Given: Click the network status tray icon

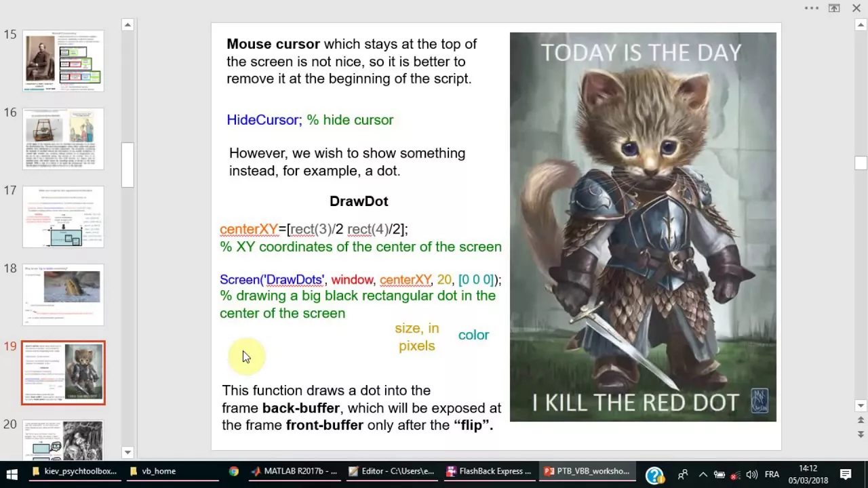Looking at the screenshot, I should [735, 474].
